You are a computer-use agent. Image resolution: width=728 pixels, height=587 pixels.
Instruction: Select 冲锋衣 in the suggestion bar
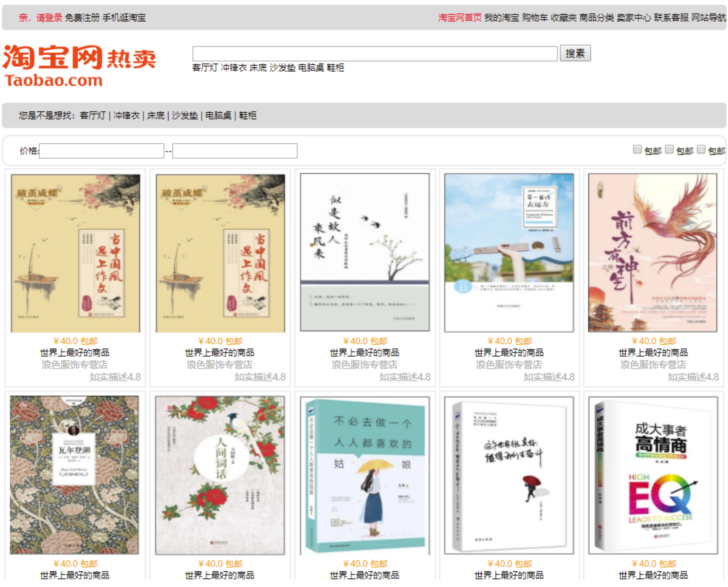pos(126,115)
